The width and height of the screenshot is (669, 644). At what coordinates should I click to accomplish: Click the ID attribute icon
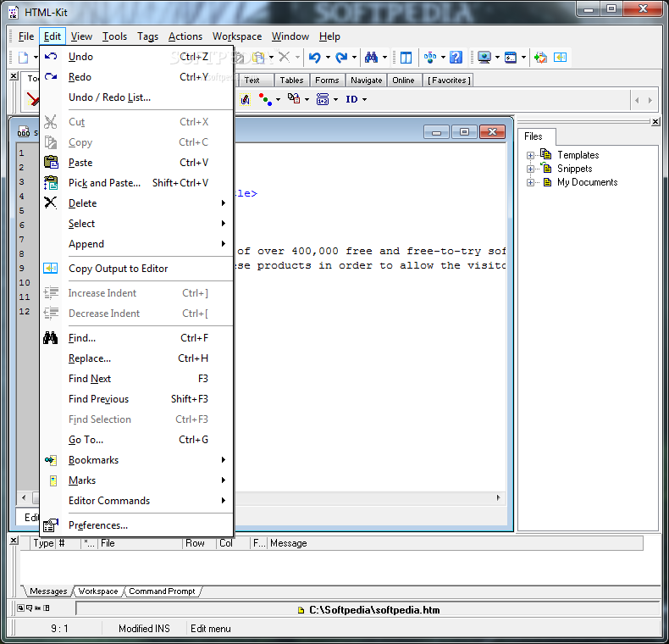click(x=351, y=99)
